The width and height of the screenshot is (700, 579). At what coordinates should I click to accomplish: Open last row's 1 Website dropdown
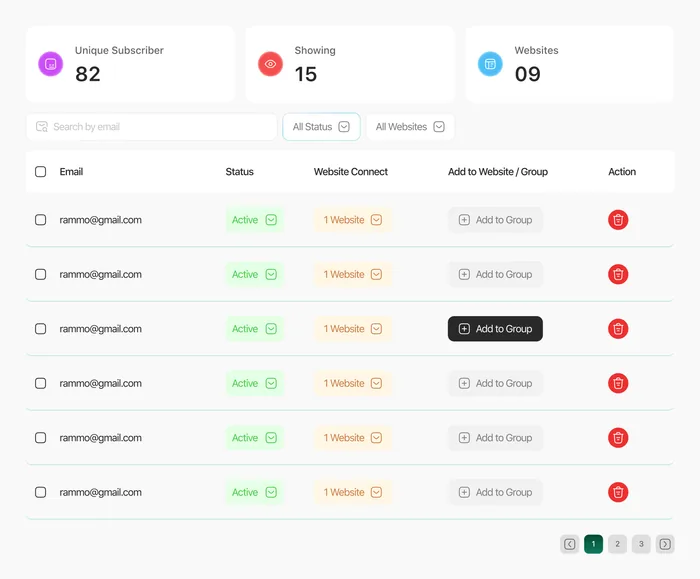pyautogui.click(x=353, y=492)
